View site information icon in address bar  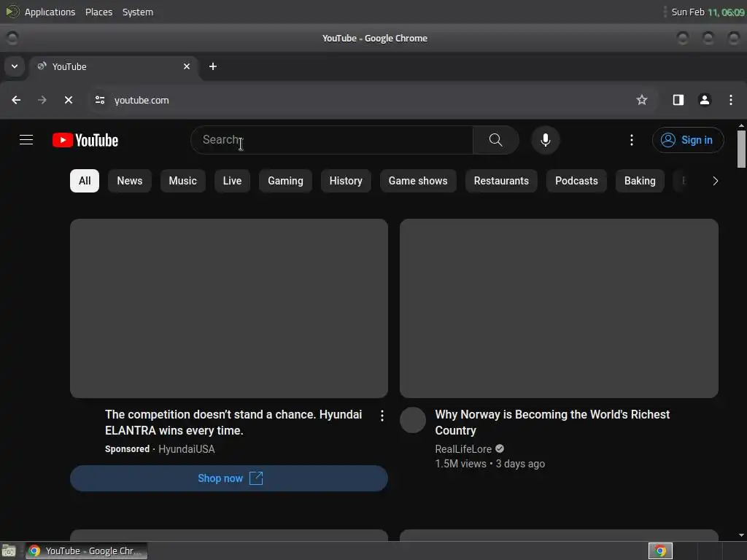pyautogui.click(x=99, y=100)
